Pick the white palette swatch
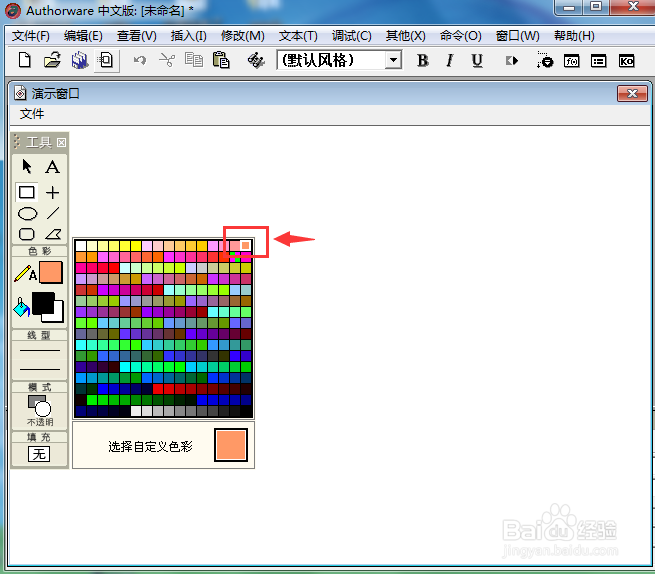655x574 pixels. 81,246
